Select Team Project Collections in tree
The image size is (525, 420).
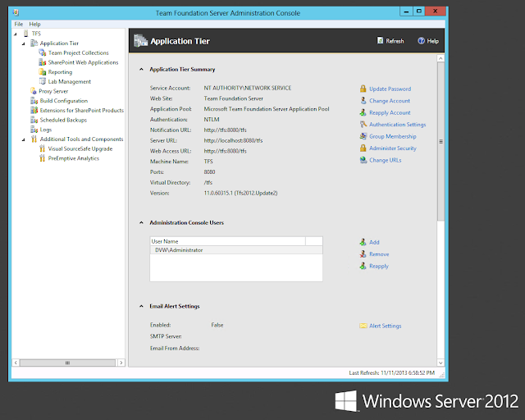click(x=79, y=52)
